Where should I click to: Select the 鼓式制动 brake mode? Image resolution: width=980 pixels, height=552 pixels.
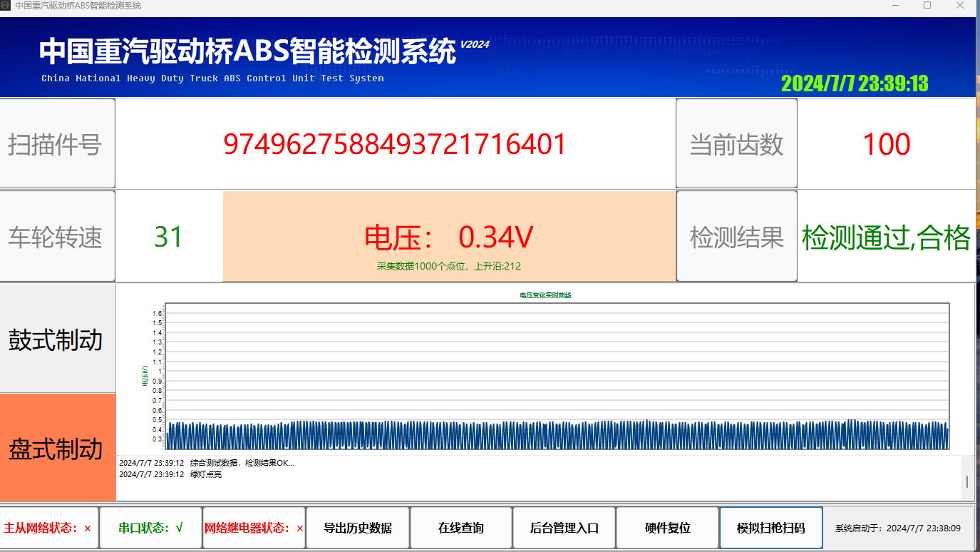[x=58, y=338]
